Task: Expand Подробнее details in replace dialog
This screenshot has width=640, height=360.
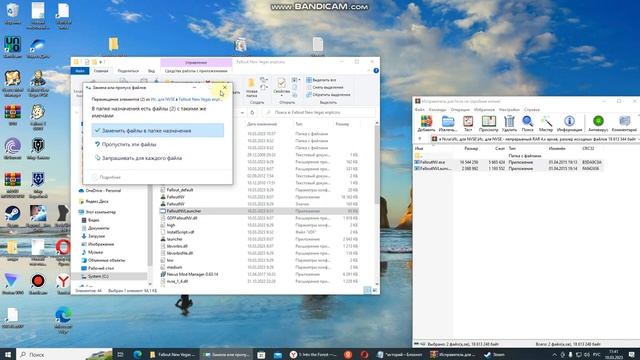Action: (106, 177)
